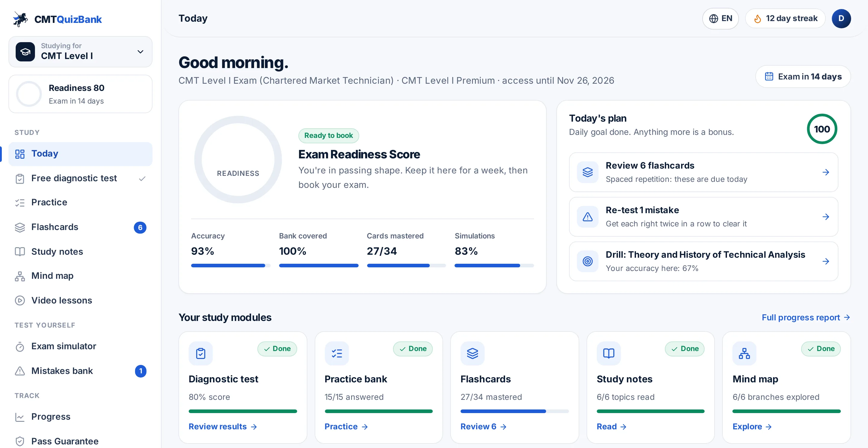Open the Full progress report link

coord(806,317)
